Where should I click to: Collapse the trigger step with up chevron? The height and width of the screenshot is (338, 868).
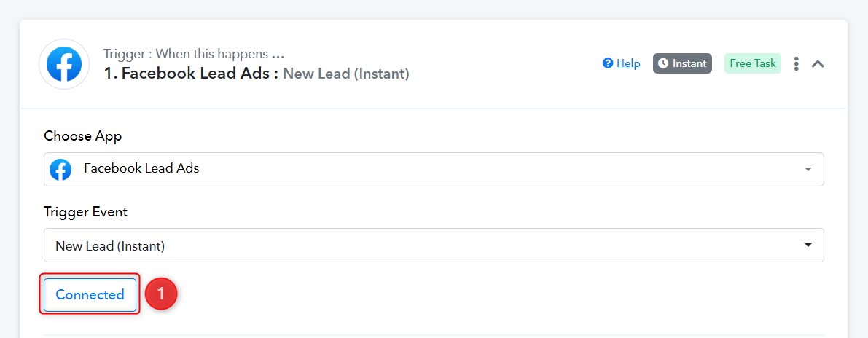[x=818, y=63]
